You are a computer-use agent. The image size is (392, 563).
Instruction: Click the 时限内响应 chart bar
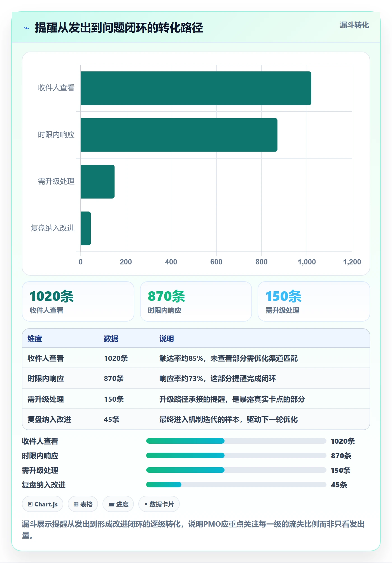(x=179, y=135)
